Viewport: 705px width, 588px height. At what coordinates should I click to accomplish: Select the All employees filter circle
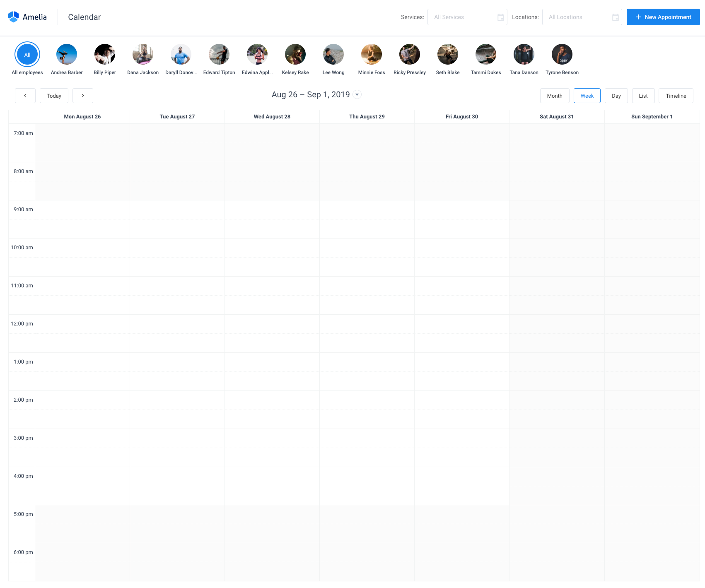(27, 54)
